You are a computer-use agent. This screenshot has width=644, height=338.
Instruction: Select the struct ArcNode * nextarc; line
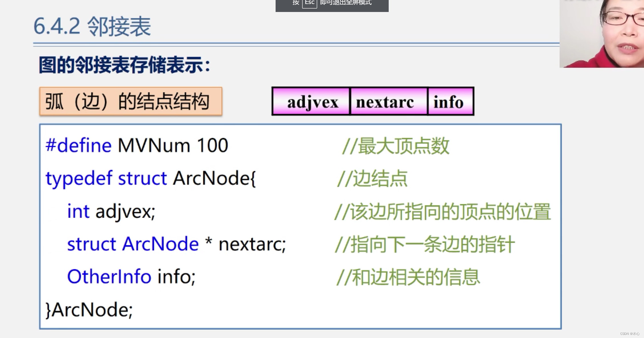[177, 244]
